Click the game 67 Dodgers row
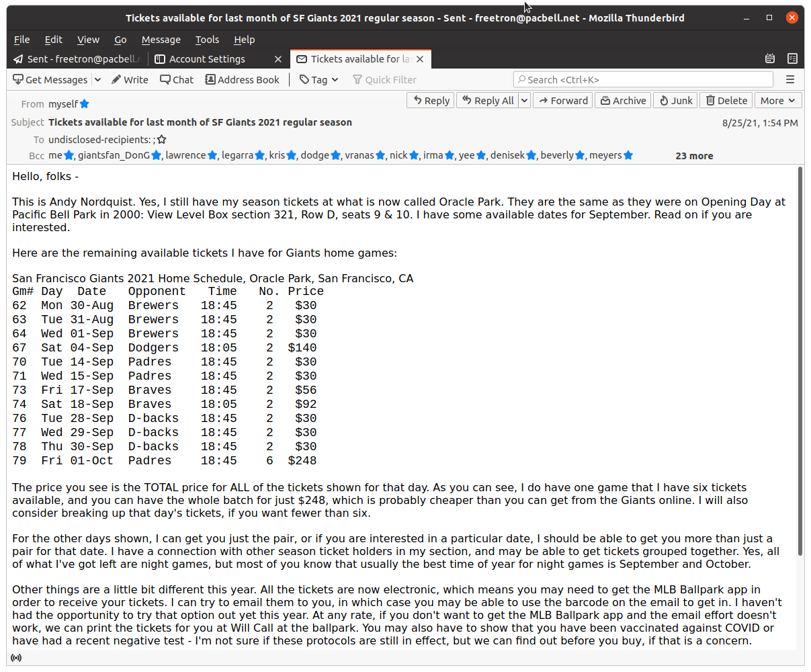Image resolution: width=811 pixels, height=672 pixels. (164, 348)
